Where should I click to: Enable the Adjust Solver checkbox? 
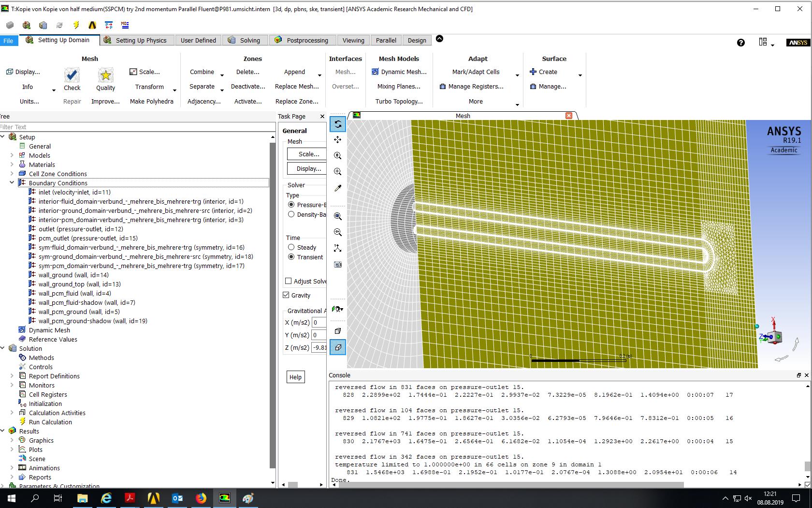289,281
